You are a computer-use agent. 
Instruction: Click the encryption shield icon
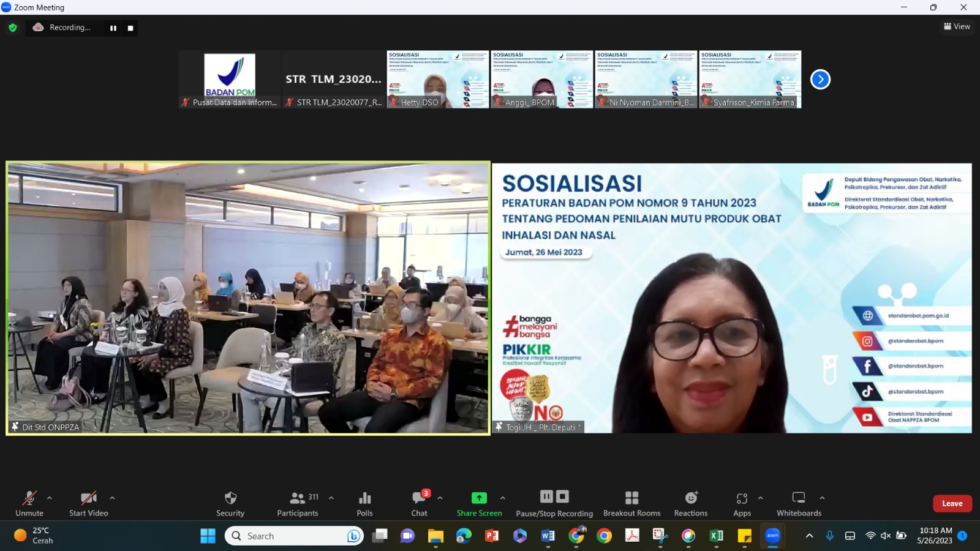click(x=13, y=28)
